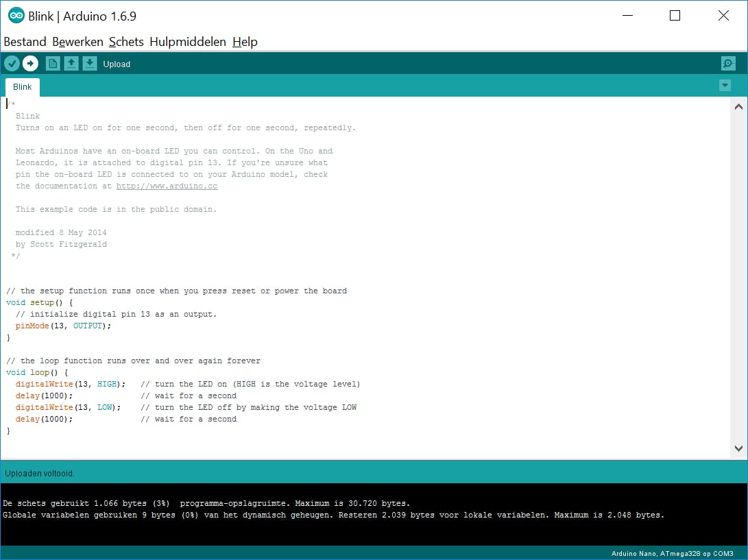Image resolution: width=748 pixels, height=560 pixels.
Task: Click comment '// the loop function runs over and over'
Action: [x=134, y=361]
